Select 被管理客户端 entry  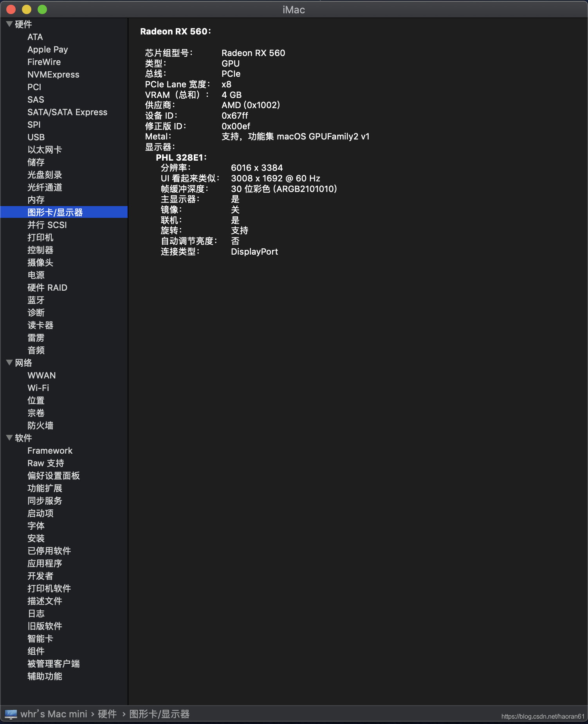(x=54, y=664)
